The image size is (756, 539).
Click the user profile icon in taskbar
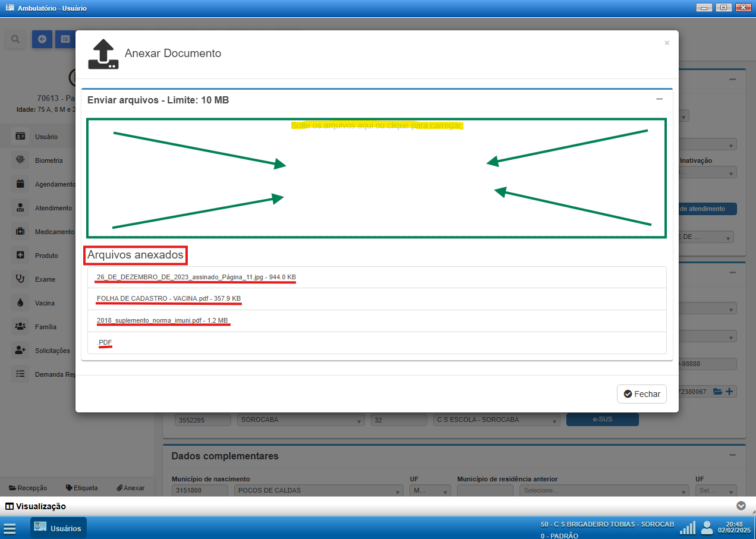tap(707, 528)
